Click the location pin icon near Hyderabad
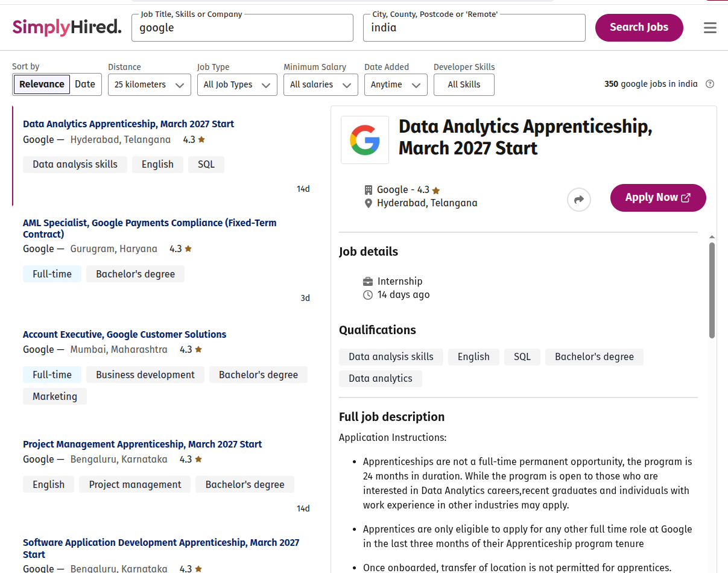This screenshot has width=728, height=573. pos(369,204)
